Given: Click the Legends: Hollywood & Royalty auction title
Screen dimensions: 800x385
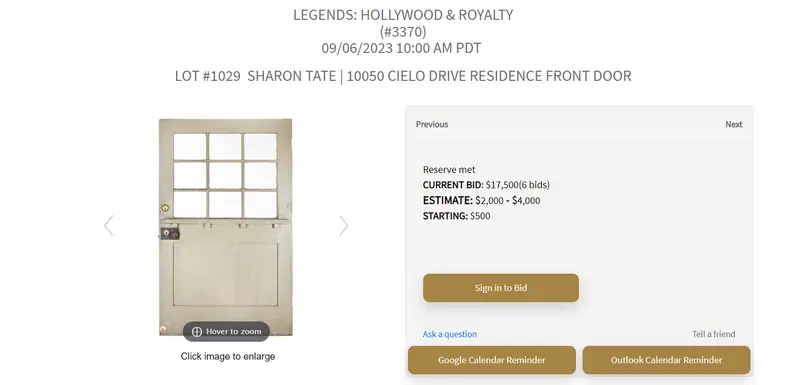Looking at the screenshot, I should point(403,15).
